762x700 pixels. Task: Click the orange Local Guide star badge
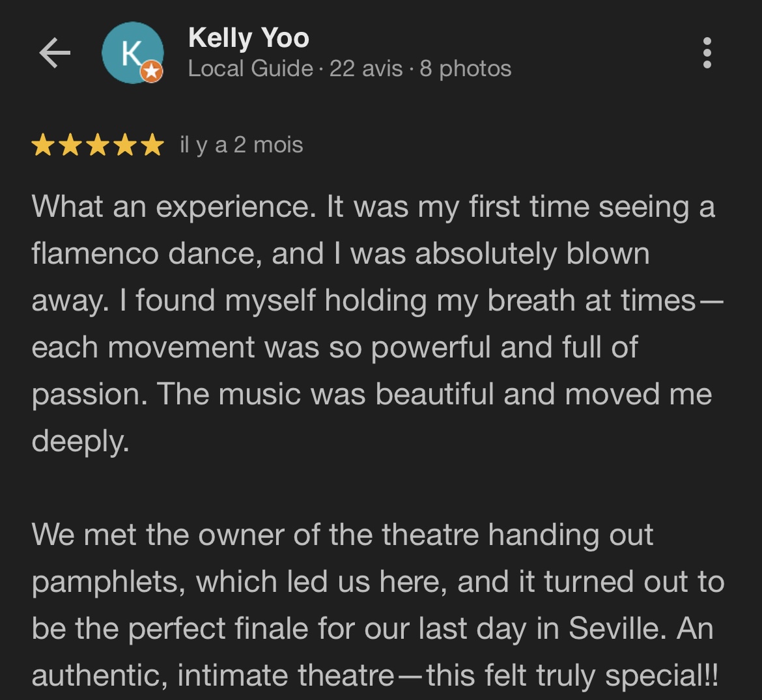tap(152, 72)
